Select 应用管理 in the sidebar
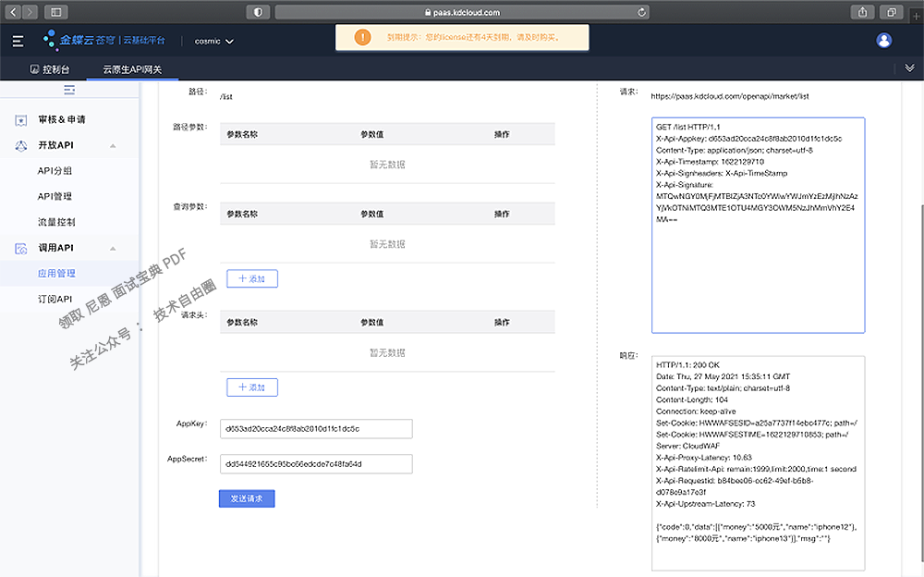 click(56, 273)
